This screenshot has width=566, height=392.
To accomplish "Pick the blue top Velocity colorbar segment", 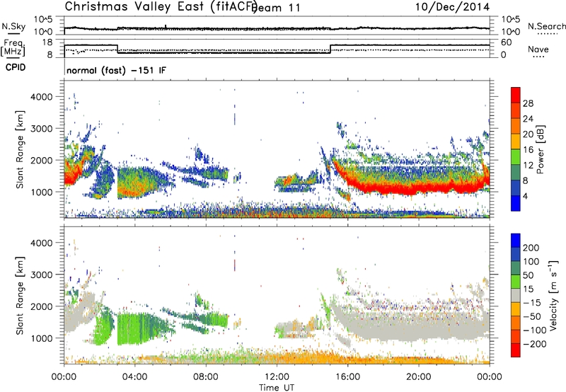I will [x=516, y=241].
